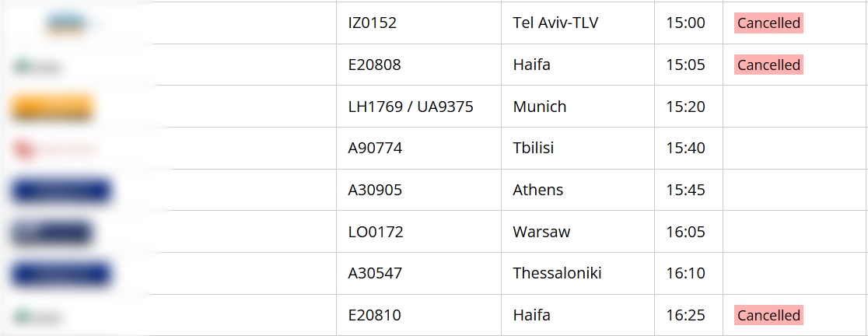Click destination Warsaw
Viewport: 868px width, 336px height.
coord(541,231)
